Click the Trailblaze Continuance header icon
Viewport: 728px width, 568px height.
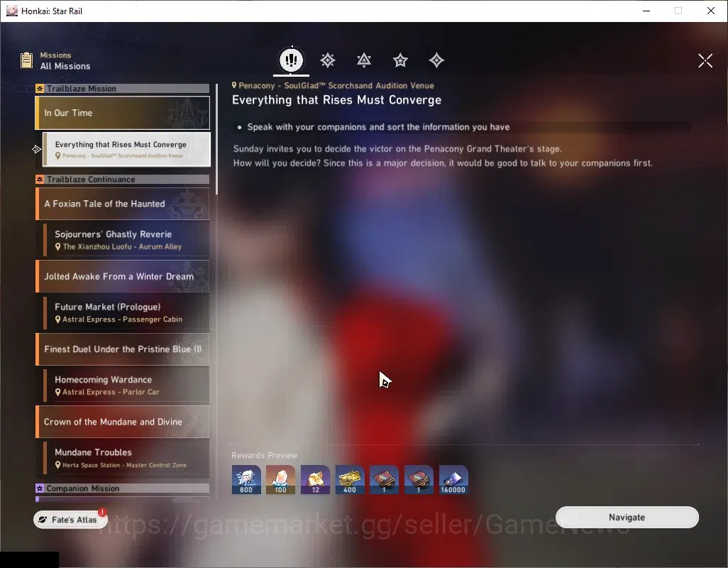pyautogui.click(x=40, y=179)
